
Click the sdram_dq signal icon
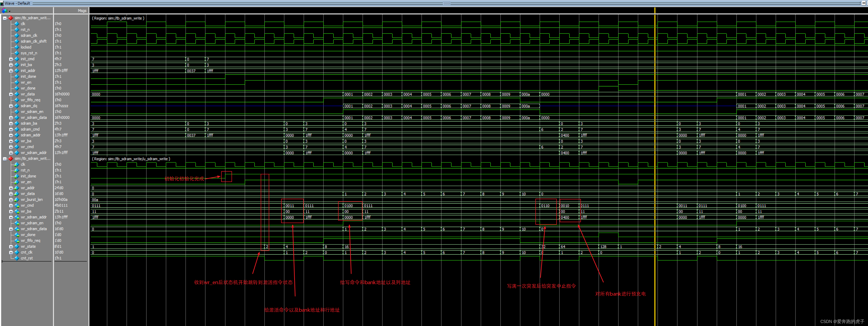click(x=17, y=106)
